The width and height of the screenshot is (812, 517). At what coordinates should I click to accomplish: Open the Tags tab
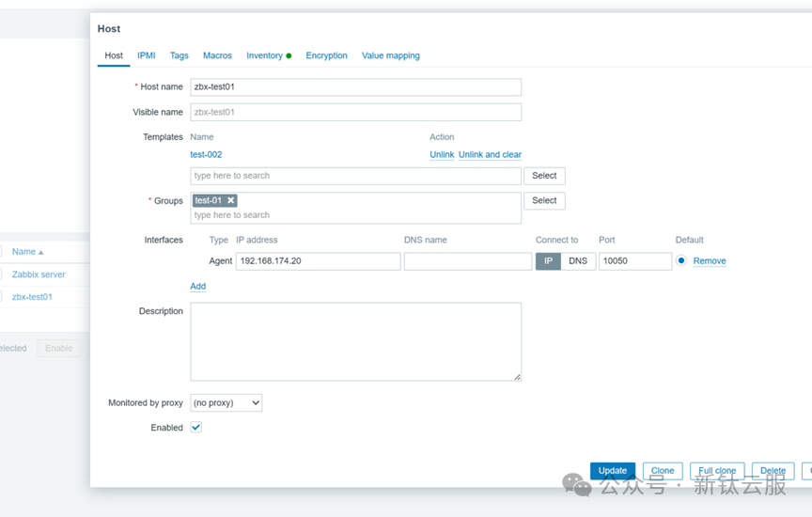(180, 55)
